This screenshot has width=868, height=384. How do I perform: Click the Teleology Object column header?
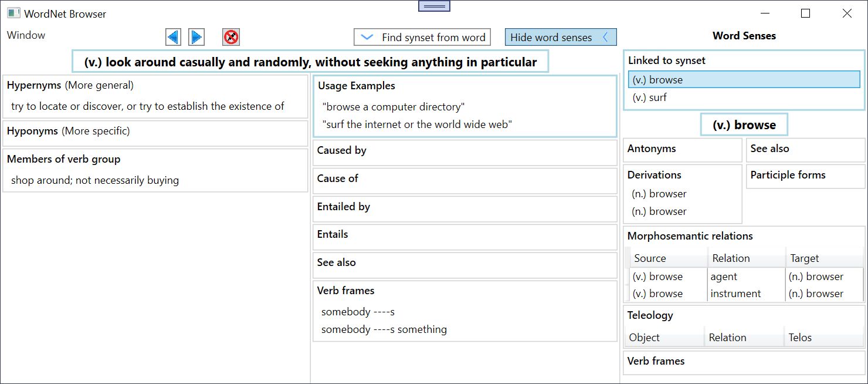(x=664, y=338)
